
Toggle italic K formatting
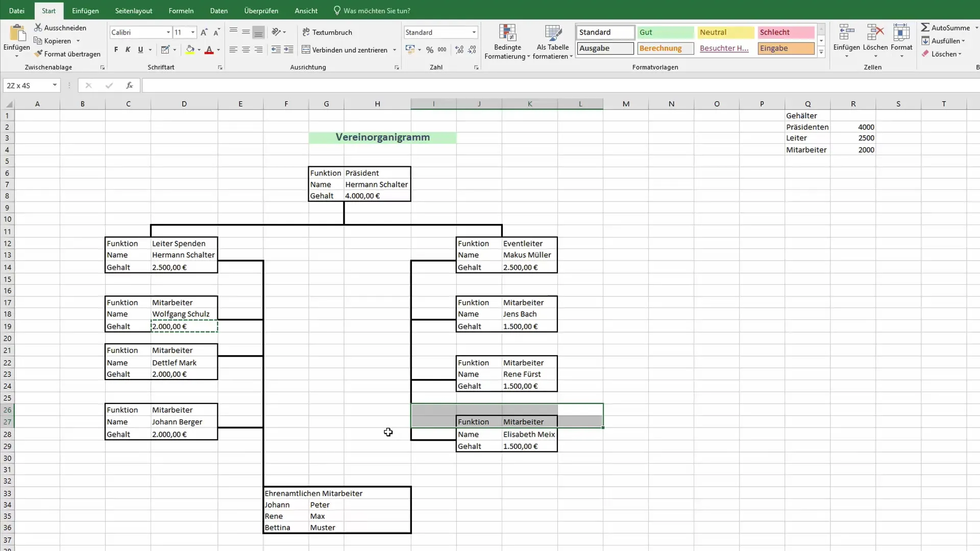pyautogui.click(x=128, y=49)
